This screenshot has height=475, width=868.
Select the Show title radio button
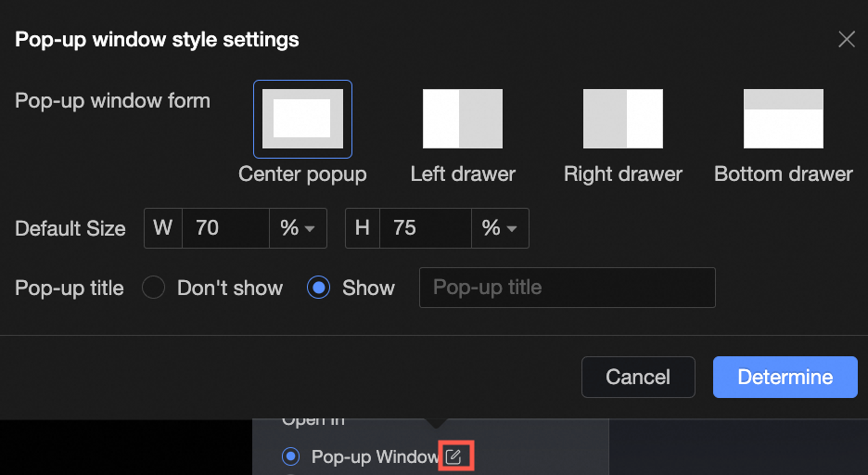[318, 288]
